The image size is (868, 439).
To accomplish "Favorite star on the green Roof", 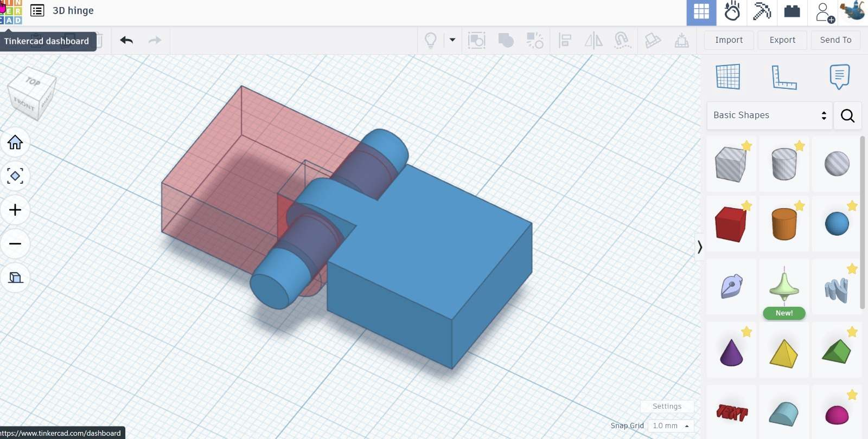I will pos(852,332).
